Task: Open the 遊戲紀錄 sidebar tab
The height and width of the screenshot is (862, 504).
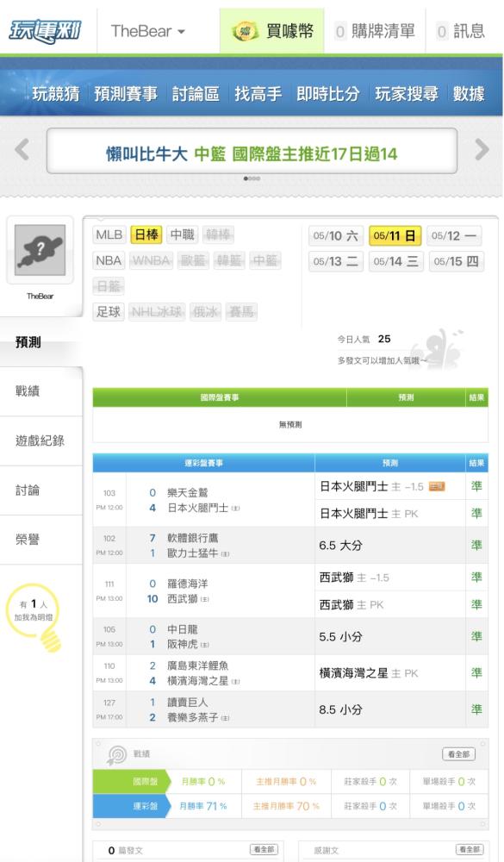Action: [x=40, y=440]
